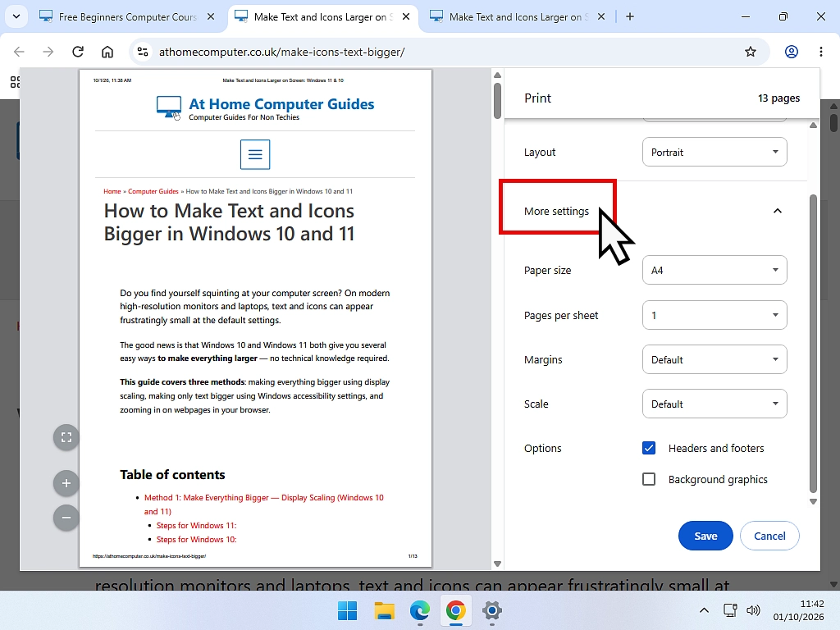This screenshot has height=630, width=840.
Task: Click scroll down arrow of print settings
Action: click(813, 501)
